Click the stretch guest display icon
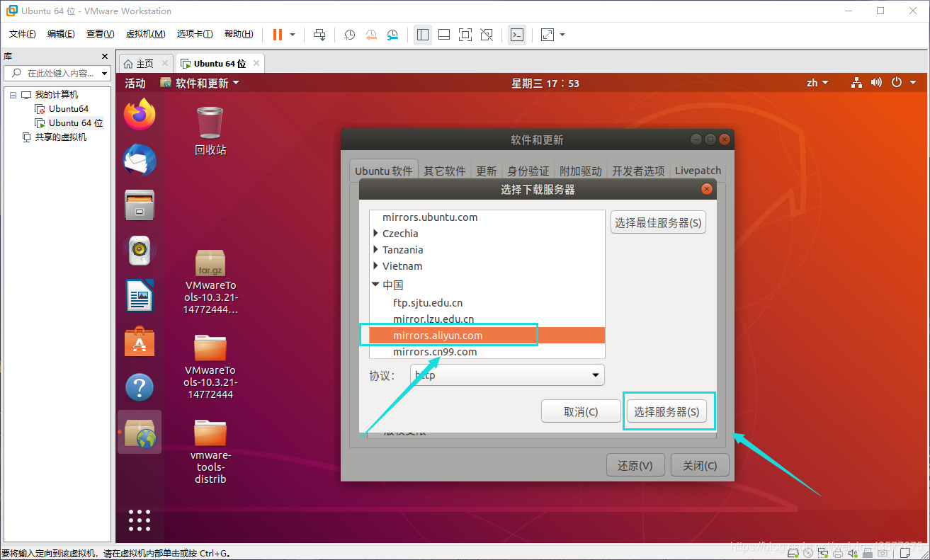The width and height of the screenshot is (930, 560). pyautogui.click(x=548, y=35)
